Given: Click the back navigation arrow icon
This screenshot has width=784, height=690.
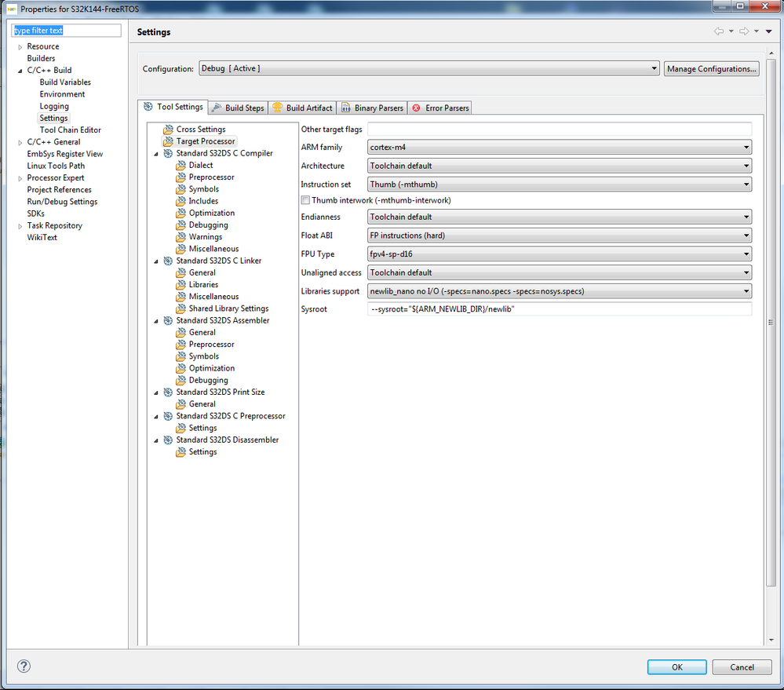Looking at the screenshot, I should coord(719,31).
